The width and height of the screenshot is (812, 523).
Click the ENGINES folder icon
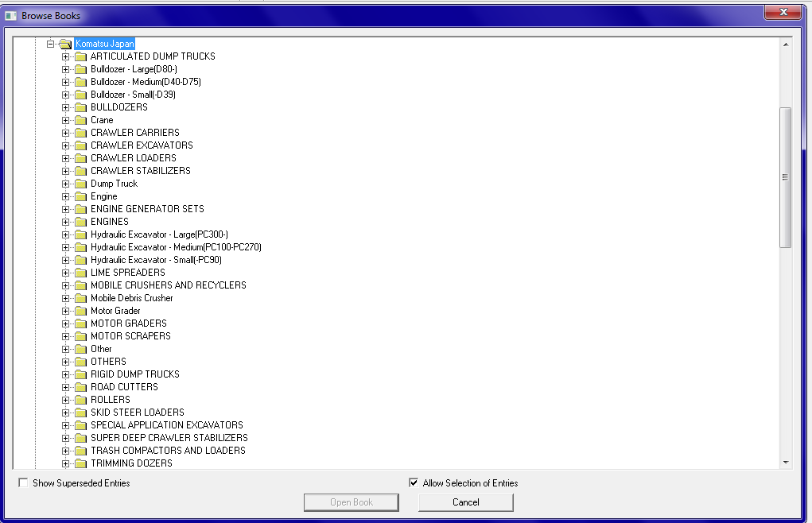[80, 222]
